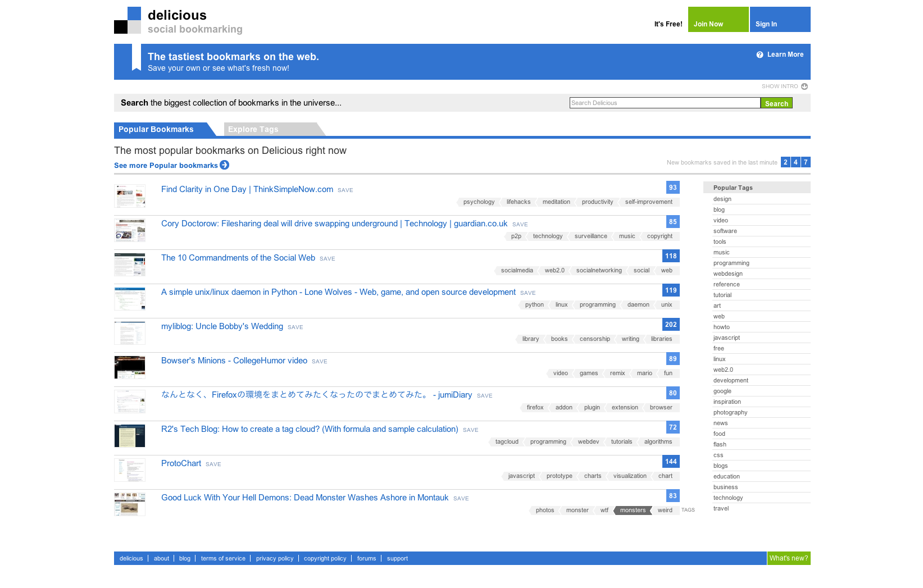Screen dimensions: 923x588
Task: Open Bowser's Minions CollegeHumor video link
Action: click(x=234, y=361)
